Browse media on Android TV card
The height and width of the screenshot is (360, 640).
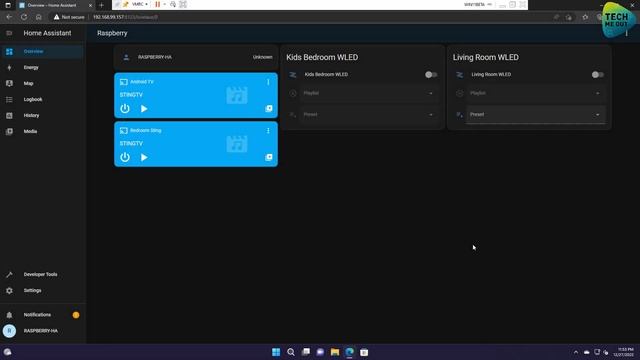[x=269, y=109]
